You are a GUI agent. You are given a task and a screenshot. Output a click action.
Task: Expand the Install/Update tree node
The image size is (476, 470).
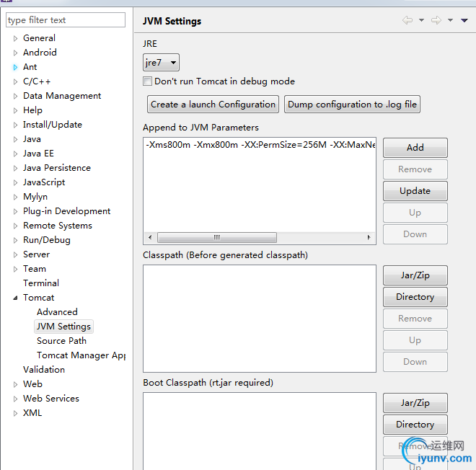15,125
